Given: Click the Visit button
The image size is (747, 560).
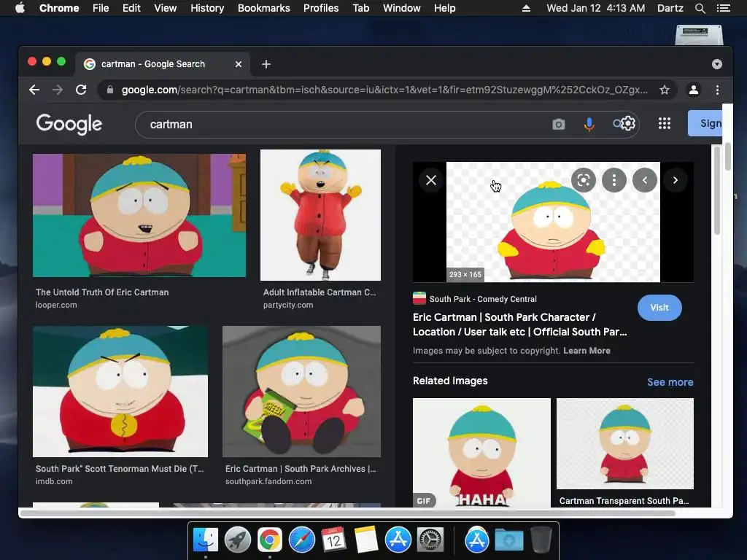Looking at the screenshot, I should [659, 308].
